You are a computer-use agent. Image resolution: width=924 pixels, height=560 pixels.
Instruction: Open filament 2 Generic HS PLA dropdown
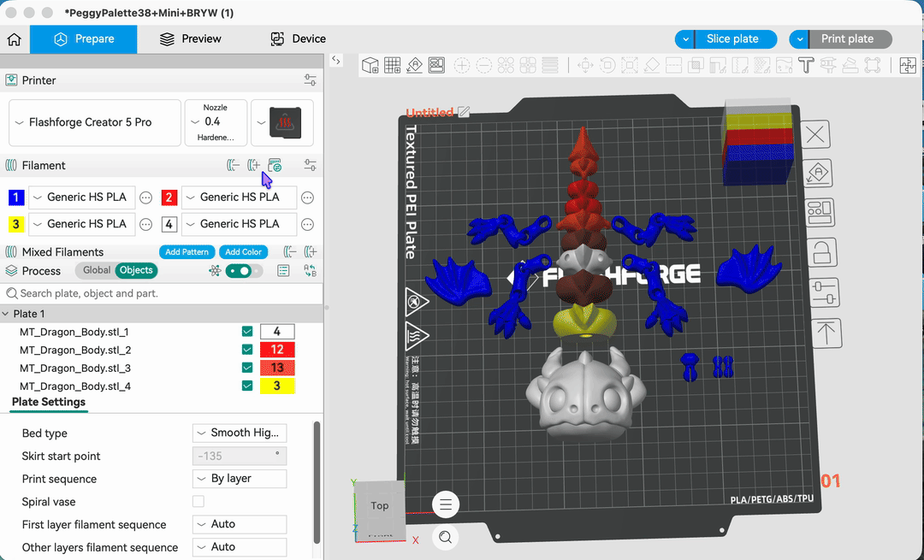[240, 197]
